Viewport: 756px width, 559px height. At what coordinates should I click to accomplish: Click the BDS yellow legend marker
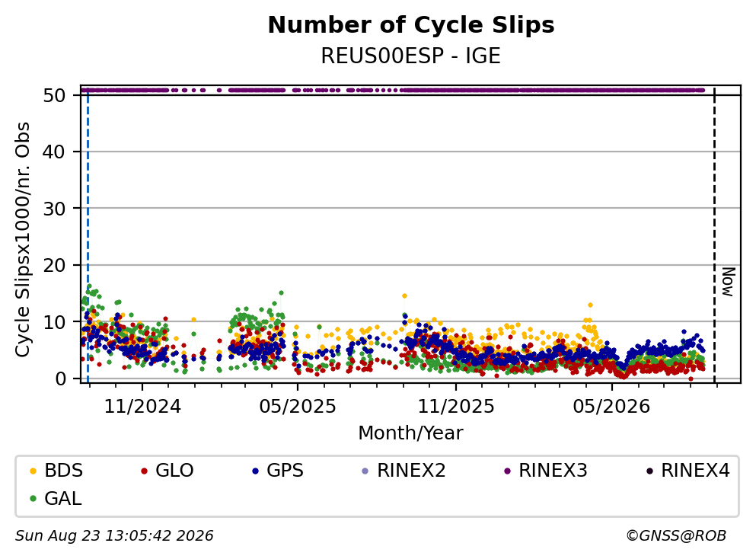[33, 471]
